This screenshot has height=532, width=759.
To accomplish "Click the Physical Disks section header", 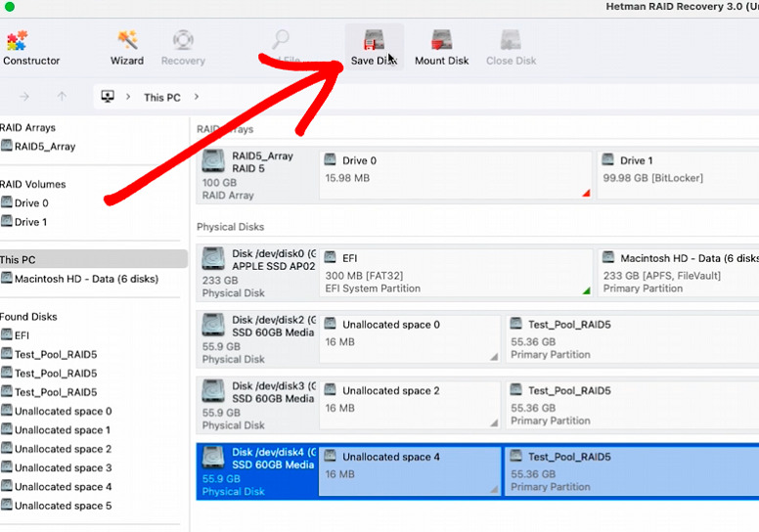I will point(231,227).
